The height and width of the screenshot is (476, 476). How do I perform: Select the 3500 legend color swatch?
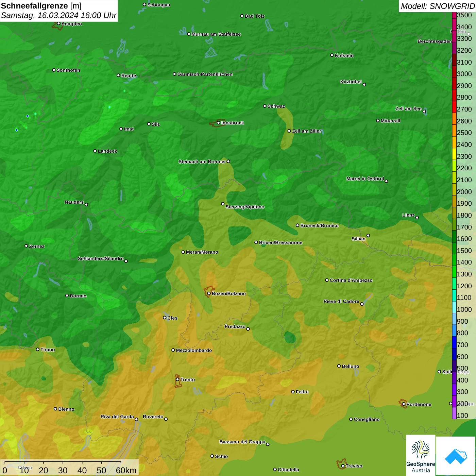[454, 15]
